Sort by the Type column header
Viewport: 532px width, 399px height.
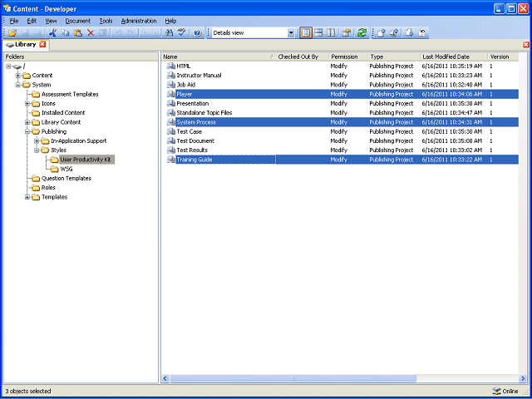[x=395, y=57]
